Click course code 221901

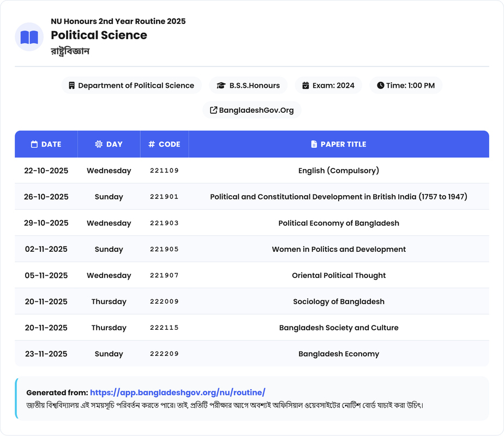coord(164,197)
